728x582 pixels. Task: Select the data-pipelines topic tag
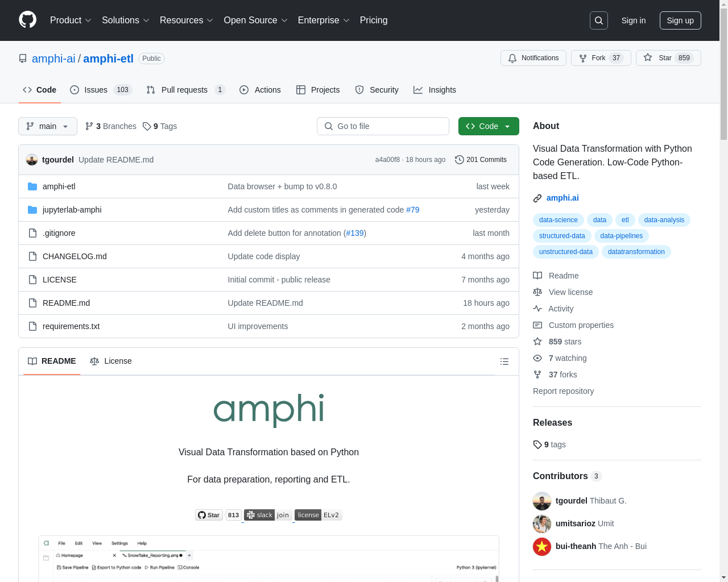pos(621,236)
